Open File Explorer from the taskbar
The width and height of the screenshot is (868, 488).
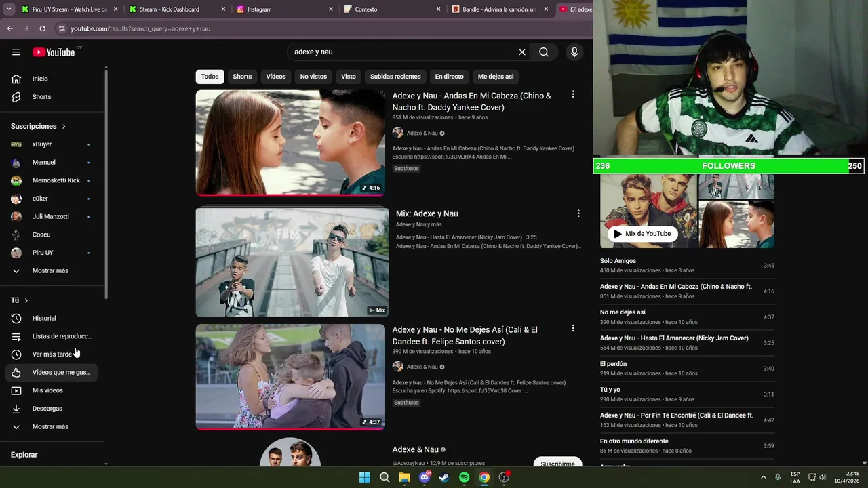point(404,477)
